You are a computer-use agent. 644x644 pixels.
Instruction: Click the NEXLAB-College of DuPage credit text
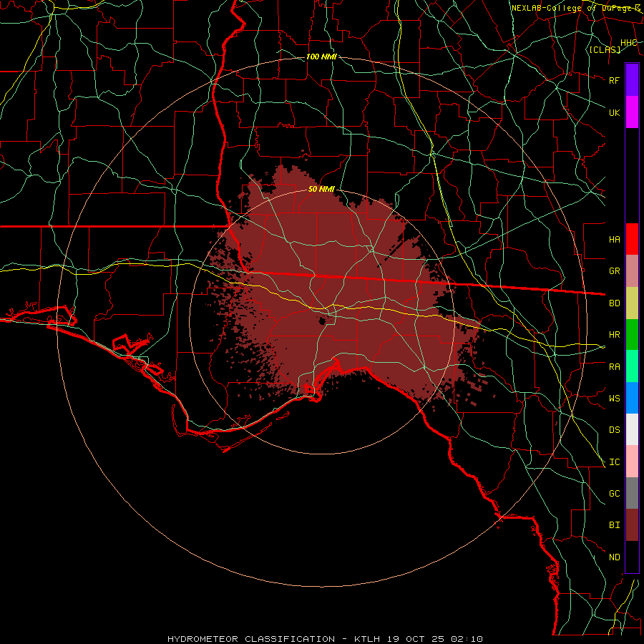576,8
